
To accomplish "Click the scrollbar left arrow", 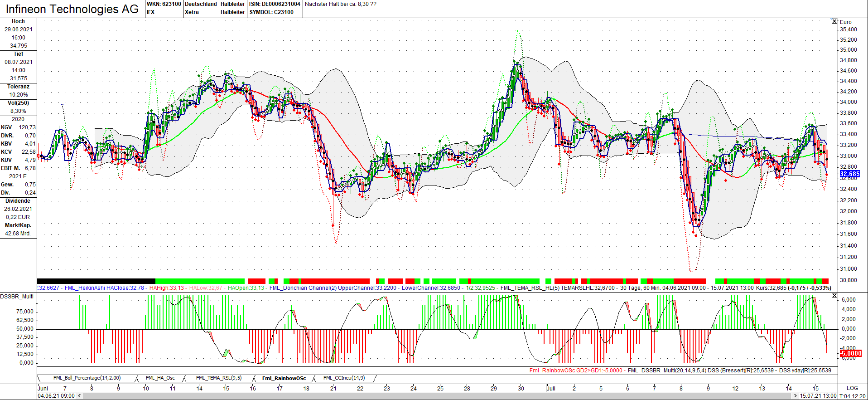I will (x=80, y=396).
